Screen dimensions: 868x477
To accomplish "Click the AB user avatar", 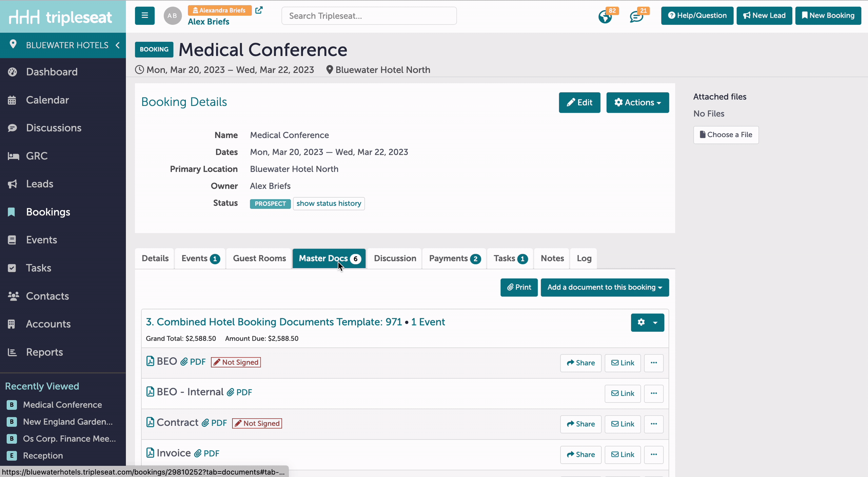I will [x=173, y=16].
